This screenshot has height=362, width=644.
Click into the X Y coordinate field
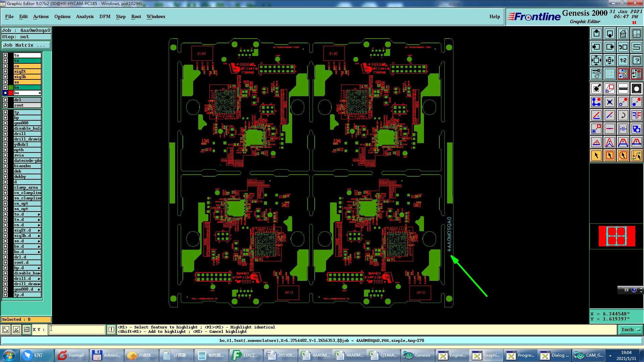click(77, 329)
